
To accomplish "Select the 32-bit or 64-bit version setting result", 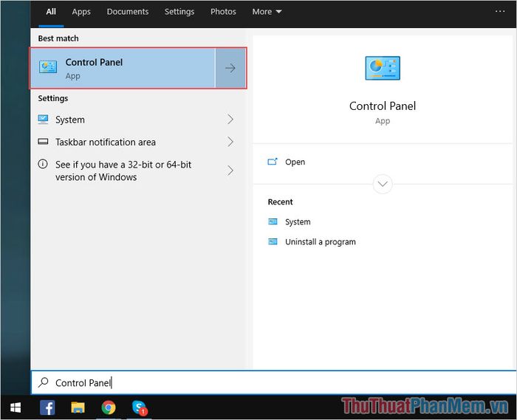I will pyautogui.click(x=122, y=171).
